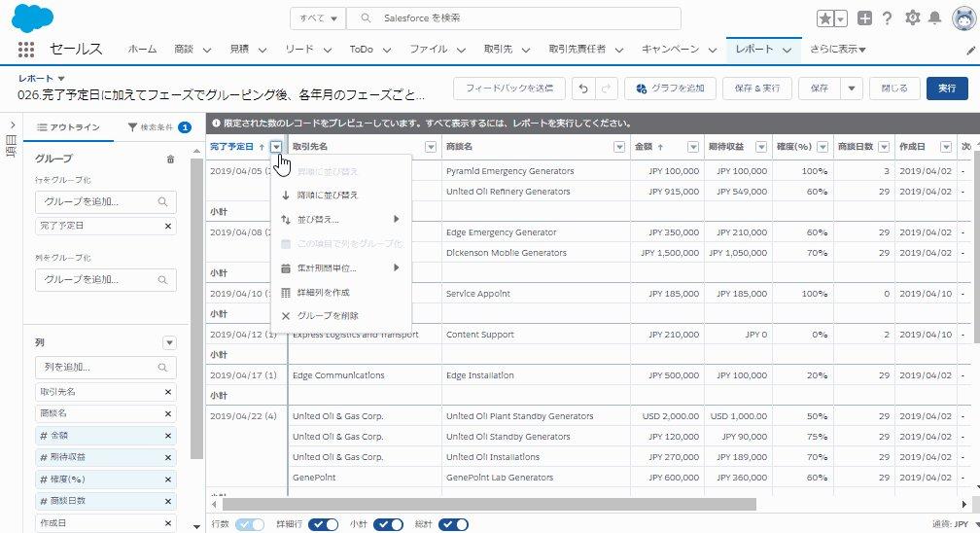Open the 集計期間単位... submenu
Viewport: 980px width, 533px height.
click(341, 268)
